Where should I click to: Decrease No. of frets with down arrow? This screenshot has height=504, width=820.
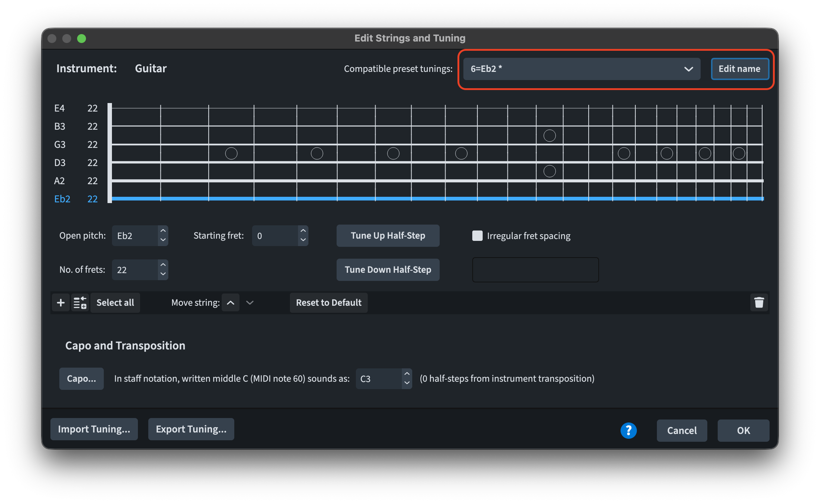[163, 274]
